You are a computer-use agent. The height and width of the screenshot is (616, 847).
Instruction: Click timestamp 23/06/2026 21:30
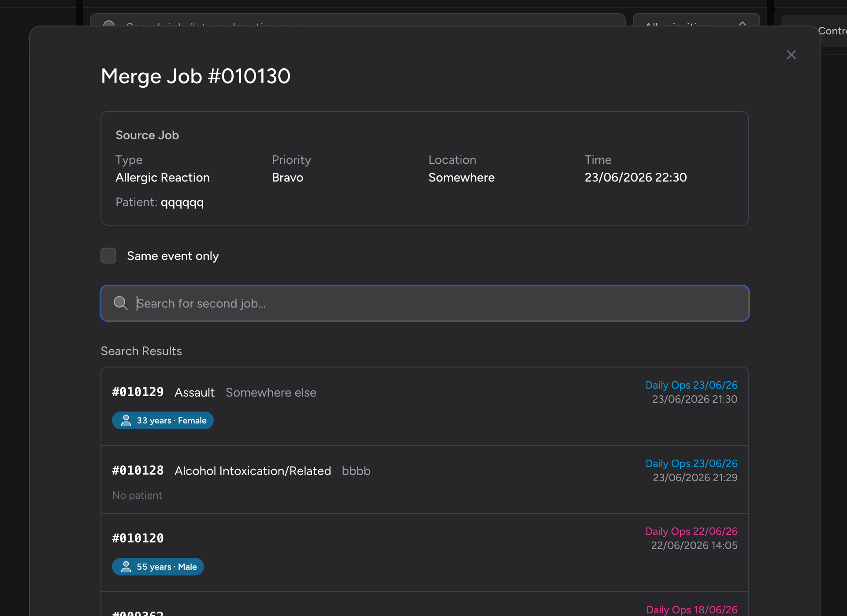tap(695, 399)
